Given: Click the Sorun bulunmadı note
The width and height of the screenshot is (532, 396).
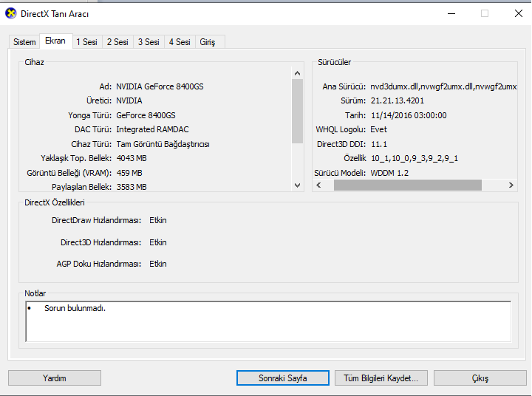Looking at the screenshot, I should point(75,308).
